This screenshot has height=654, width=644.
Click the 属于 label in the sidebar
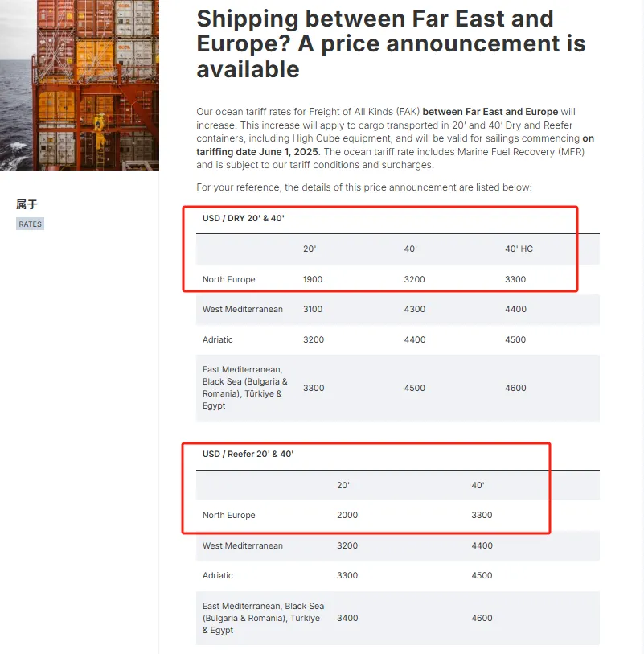[27, 204]
